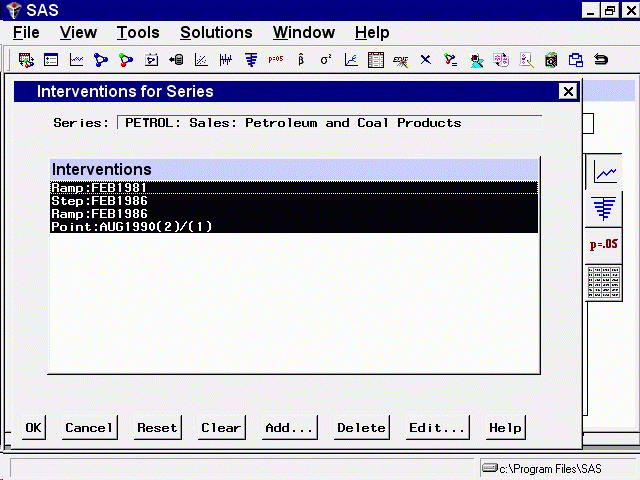Click the overlapping blue windows toolbar icon
This screenshot has height=480, width=640.
(576, 60)
